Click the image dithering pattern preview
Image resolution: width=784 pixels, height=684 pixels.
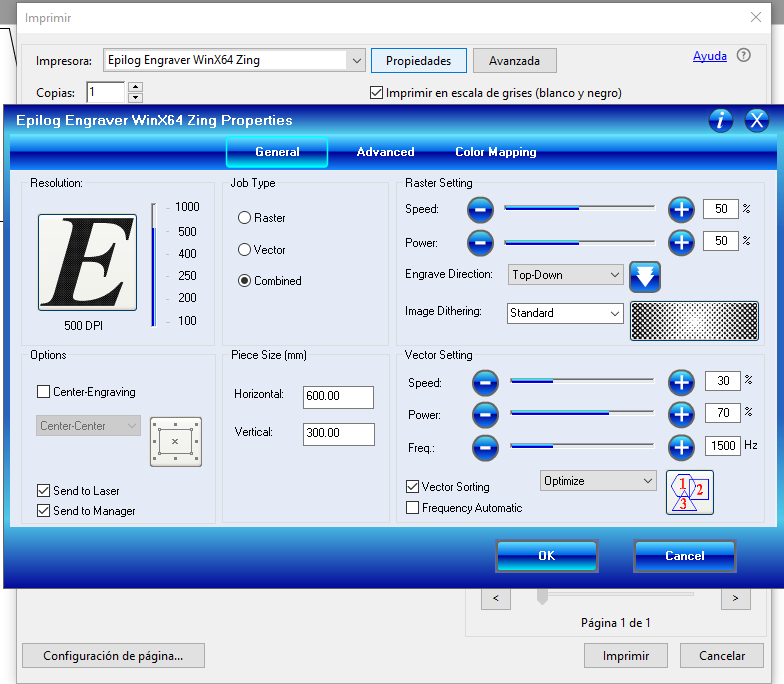pos(694,320)
